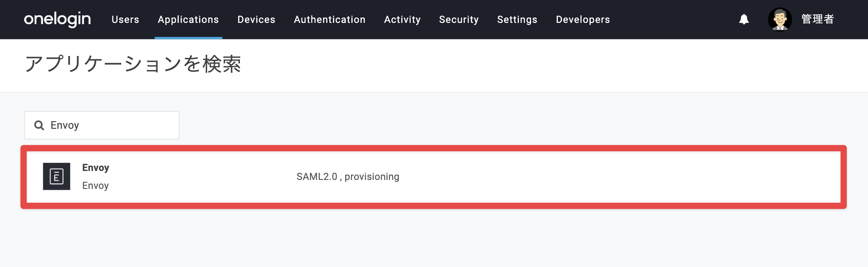The image size is (868, 267).
Task: Select the Envoy search result row
Action: pos(434,177)
